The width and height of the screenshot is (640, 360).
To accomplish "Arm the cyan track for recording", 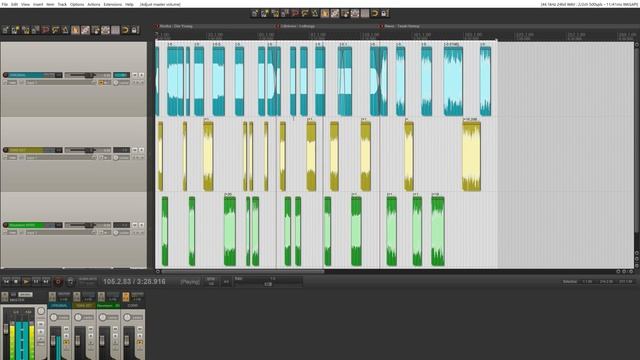I will coord(6,75).
